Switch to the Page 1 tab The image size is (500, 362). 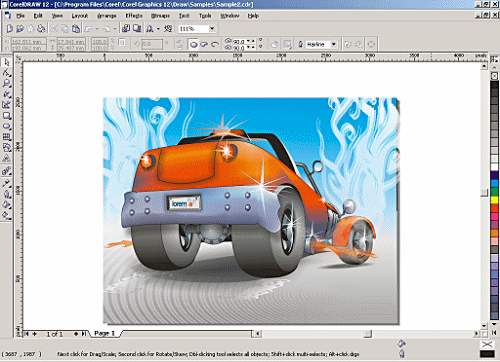105,333
